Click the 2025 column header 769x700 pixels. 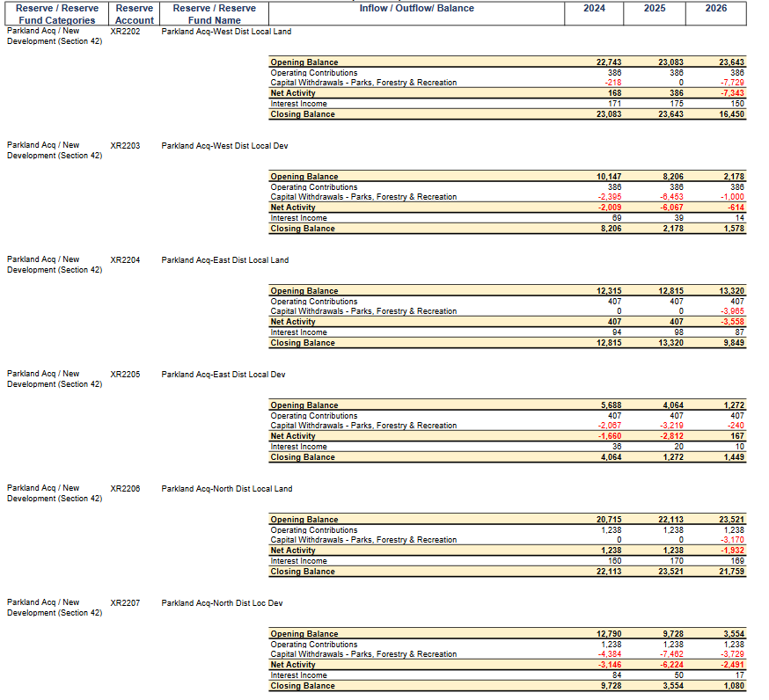[654, 9]
